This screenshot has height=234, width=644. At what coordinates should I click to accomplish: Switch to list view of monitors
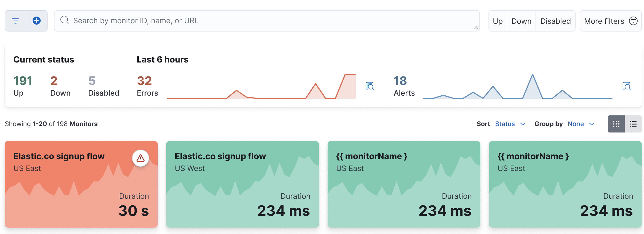pyautogui.click(x=633, y=124)
